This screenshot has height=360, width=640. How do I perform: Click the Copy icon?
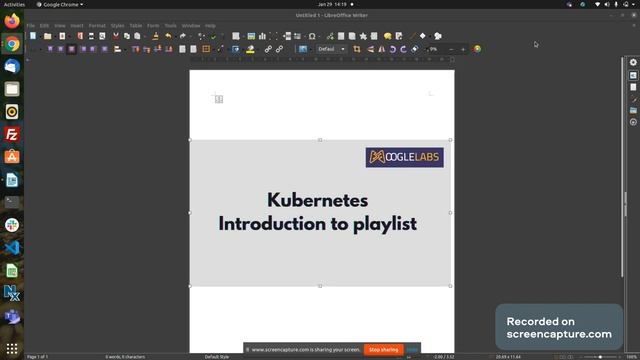pyautogui.click(x=127, y=36)
